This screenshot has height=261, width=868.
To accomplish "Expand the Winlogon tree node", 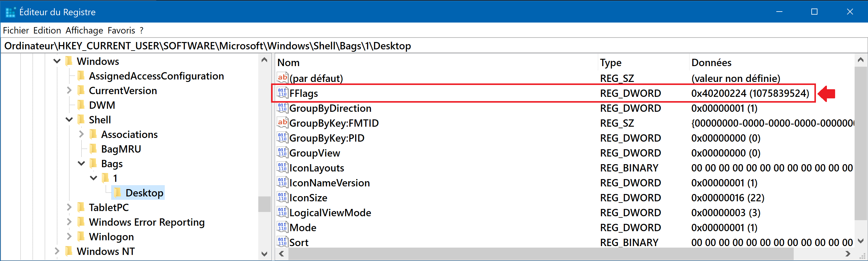I will [x=69, y=236].
